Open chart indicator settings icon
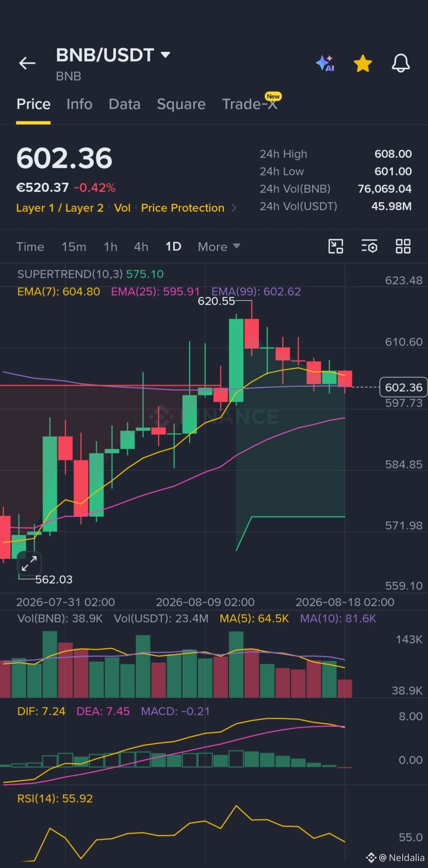Viewport: 428px width, 868px height. 369,246
